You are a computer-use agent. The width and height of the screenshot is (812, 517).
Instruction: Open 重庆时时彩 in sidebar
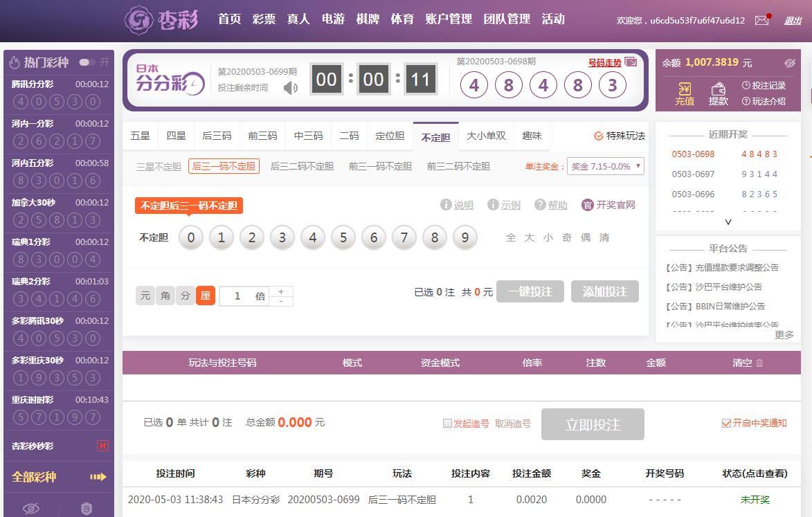click(x=59, y=410)
